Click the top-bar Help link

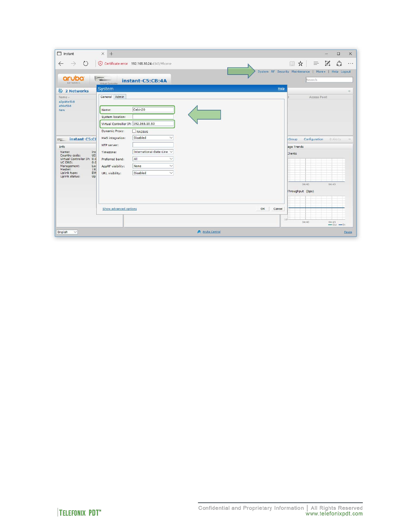[x=335, y=72]
